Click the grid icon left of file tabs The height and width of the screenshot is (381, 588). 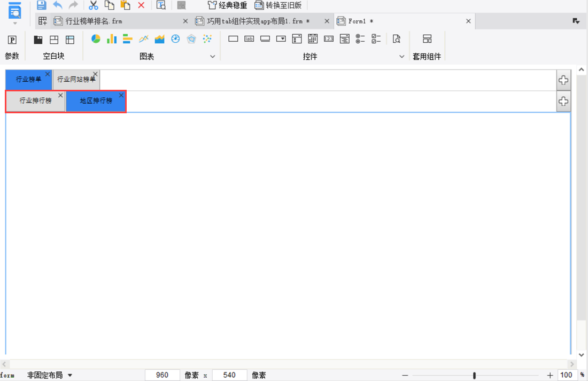(43, 21)
